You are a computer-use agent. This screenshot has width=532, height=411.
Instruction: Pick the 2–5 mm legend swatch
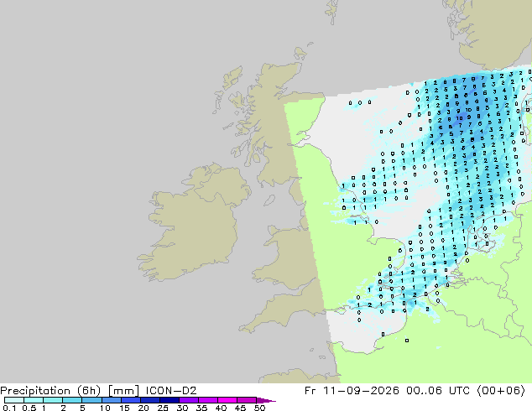73,400
